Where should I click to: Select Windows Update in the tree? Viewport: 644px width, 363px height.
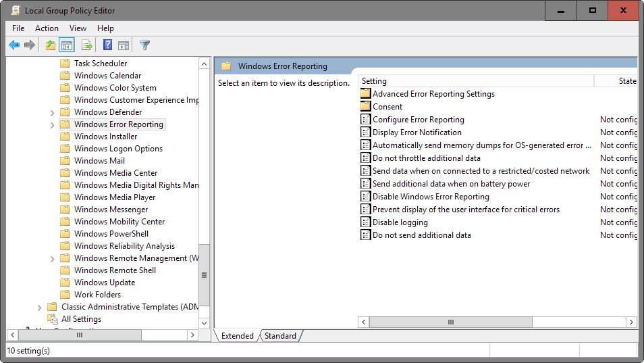[105, 283]
